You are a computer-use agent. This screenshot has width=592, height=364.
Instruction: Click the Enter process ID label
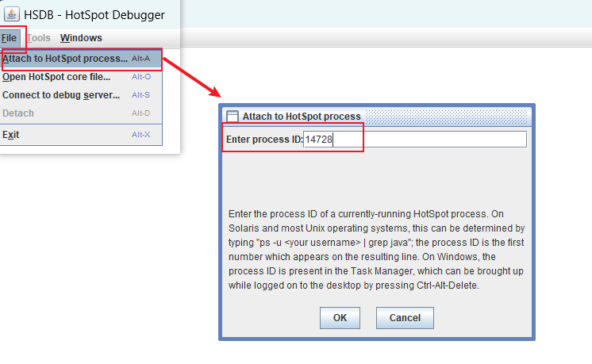pyautogui.click(x=264, y=140)
